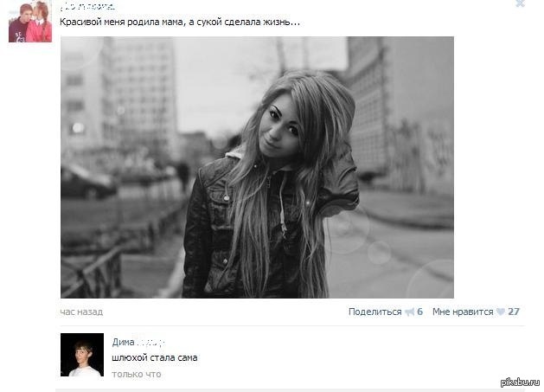Click the только что comment timestamp
This screenshot has width=544, height=392.
[x=137, y=375]
